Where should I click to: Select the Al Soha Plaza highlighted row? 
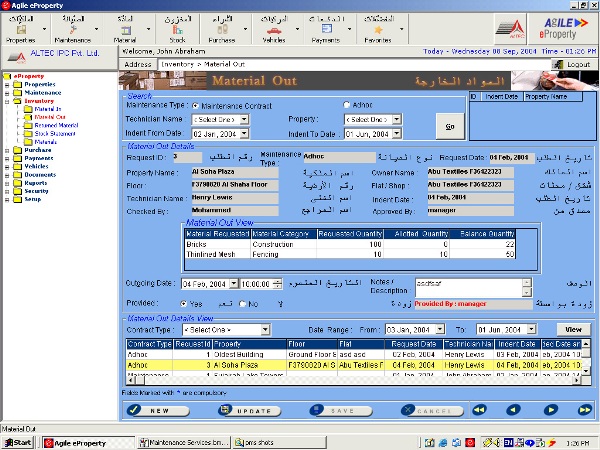pyautogui.click(x=353, y=365)
